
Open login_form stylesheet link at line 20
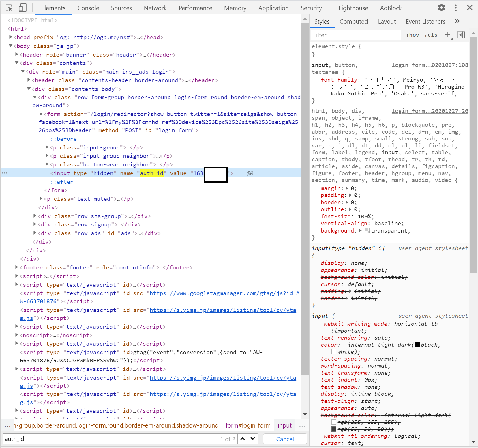click(430, 111)
